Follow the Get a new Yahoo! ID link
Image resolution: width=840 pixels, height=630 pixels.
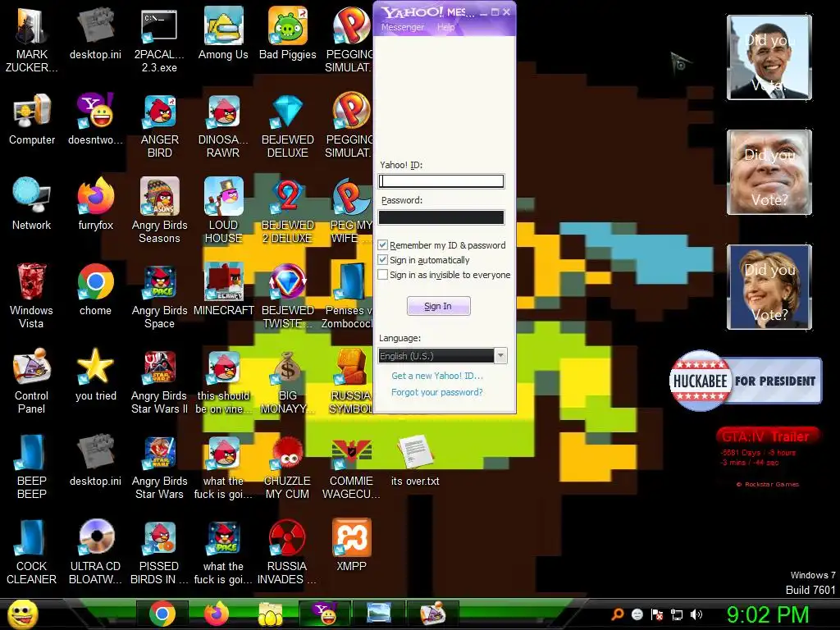point(436,376)
